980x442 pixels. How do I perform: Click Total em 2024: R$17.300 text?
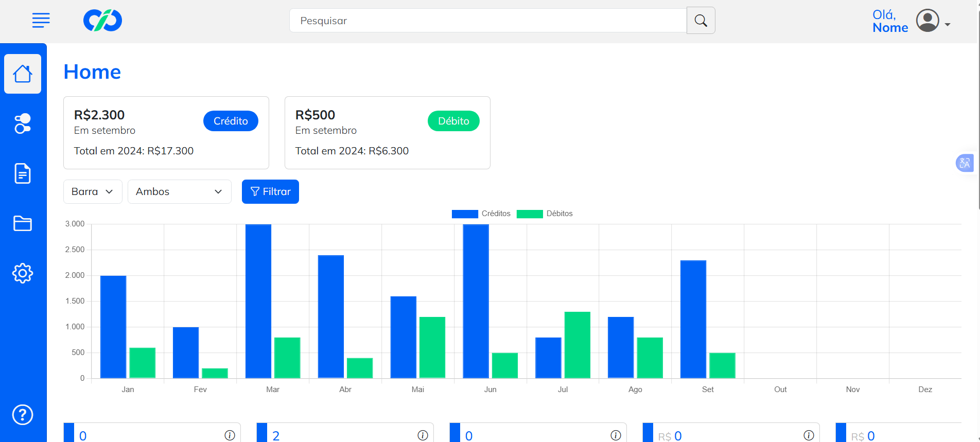(134, 151)
